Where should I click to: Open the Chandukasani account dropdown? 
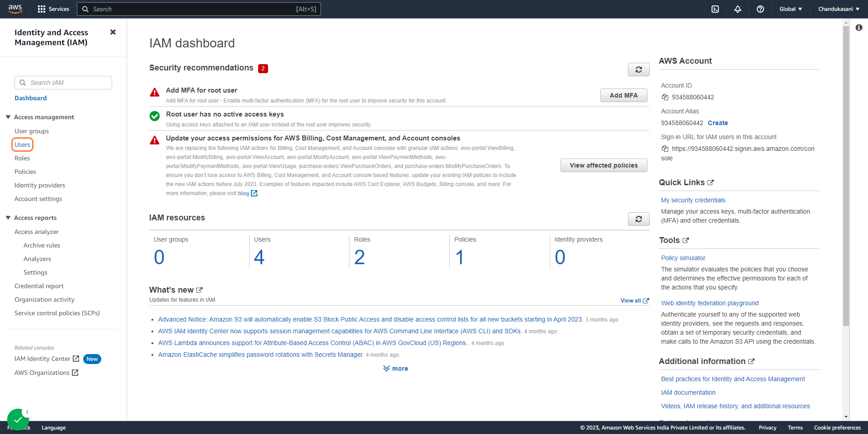839,9
